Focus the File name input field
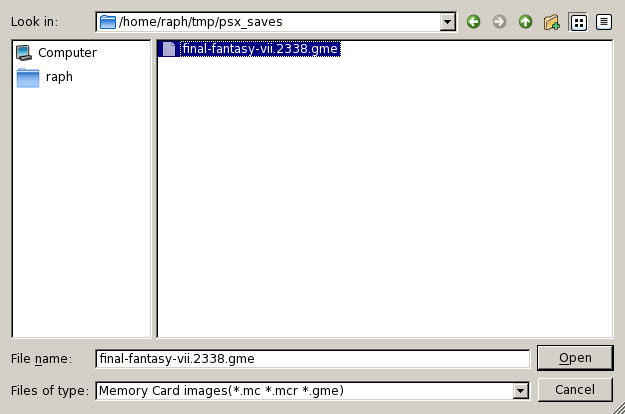 point(313,359)
